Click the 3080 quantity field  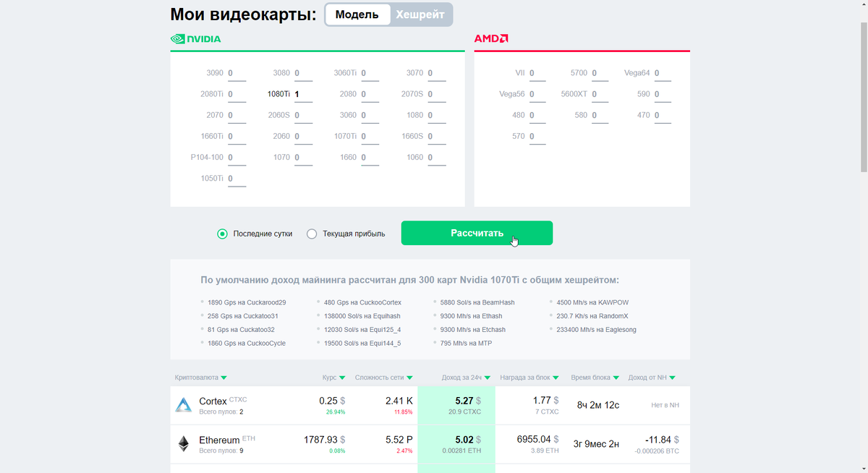pos(303,73)
